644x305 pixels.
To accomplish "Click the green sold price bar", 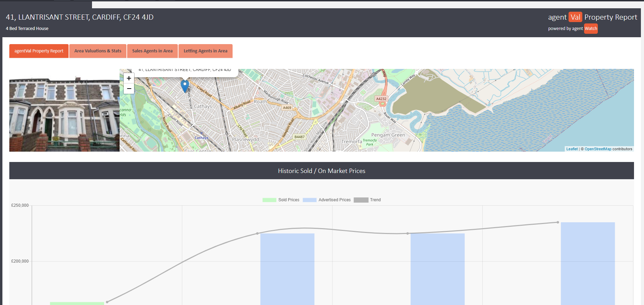I will (x=77, y=303).
